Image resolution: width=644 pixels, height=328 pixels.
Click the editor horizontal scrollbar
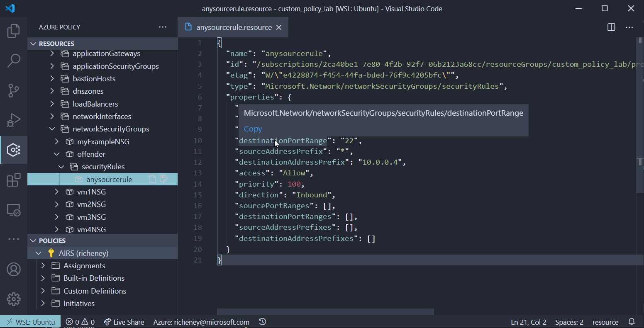325,312
